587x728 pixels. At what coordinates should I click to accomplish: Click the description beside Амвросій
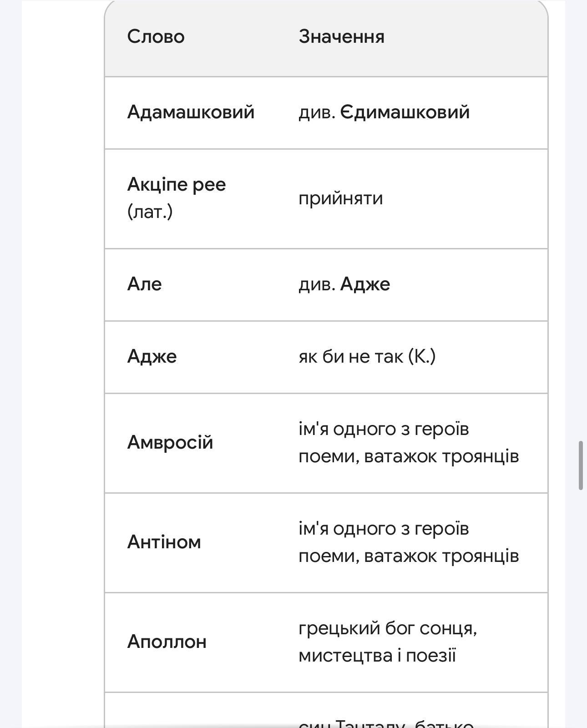(408, 442)
